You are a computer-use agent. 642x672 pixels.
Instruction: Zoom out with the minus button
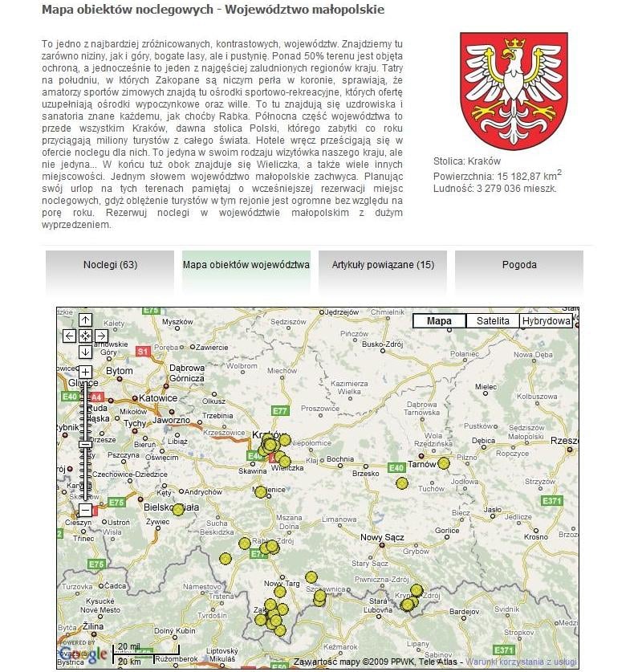click(x=85, y=510)
